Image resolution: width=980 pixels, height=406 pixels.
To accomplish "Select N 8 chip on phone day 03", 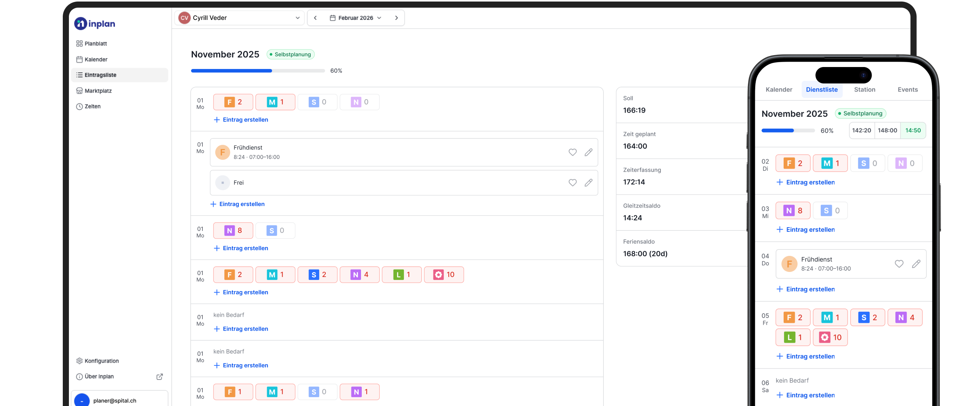I will (793, 211).
